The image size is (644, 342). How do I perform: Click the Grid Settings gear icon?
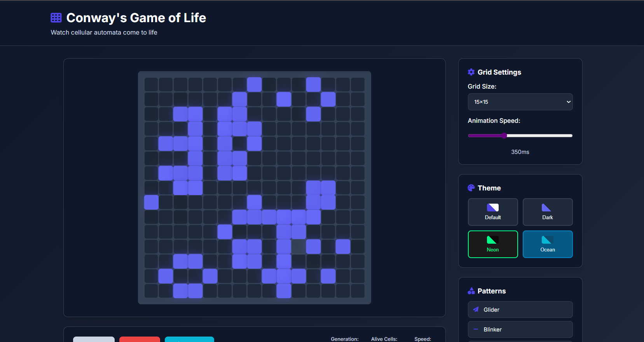pos(471,72)
